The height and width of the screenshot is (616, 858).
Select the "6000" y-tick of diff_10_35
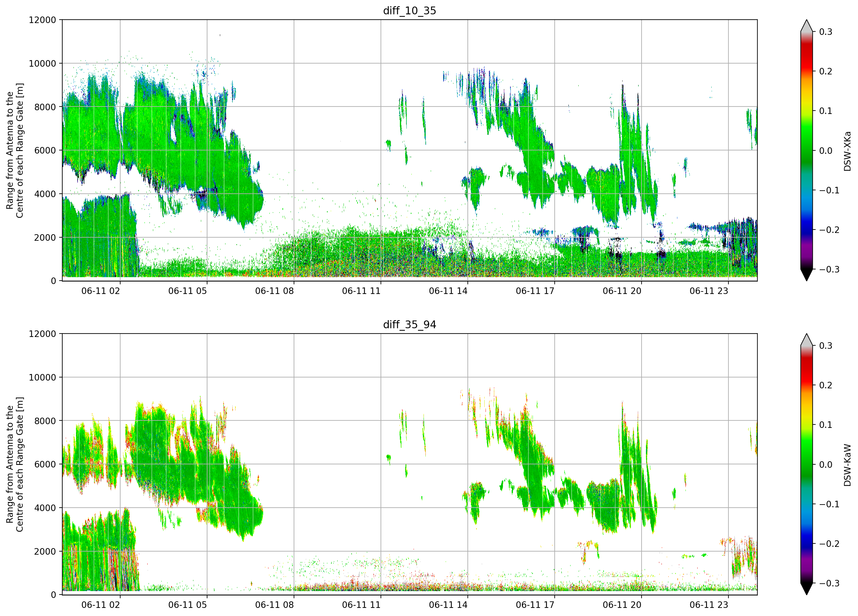tap(45, 151)
